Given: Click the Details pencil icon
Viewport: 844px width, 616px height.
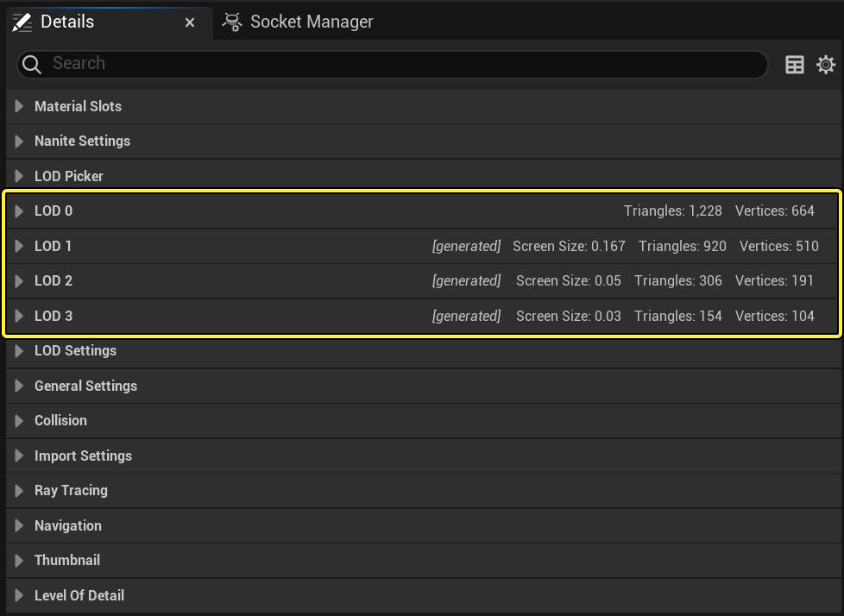Looking at the screenshot, I should click(22, 22).
